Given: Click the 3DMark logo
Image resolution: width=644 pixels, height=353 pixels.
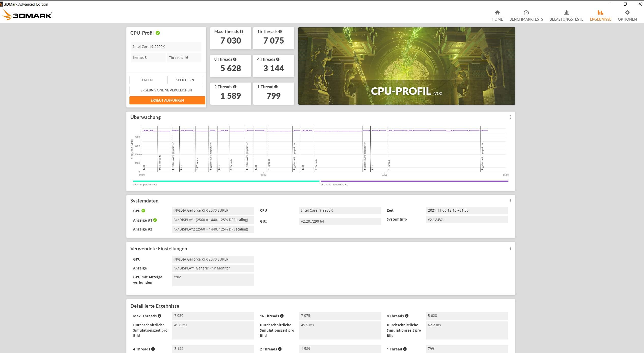Looking at the screenshot, I should (x=27, y=15).
